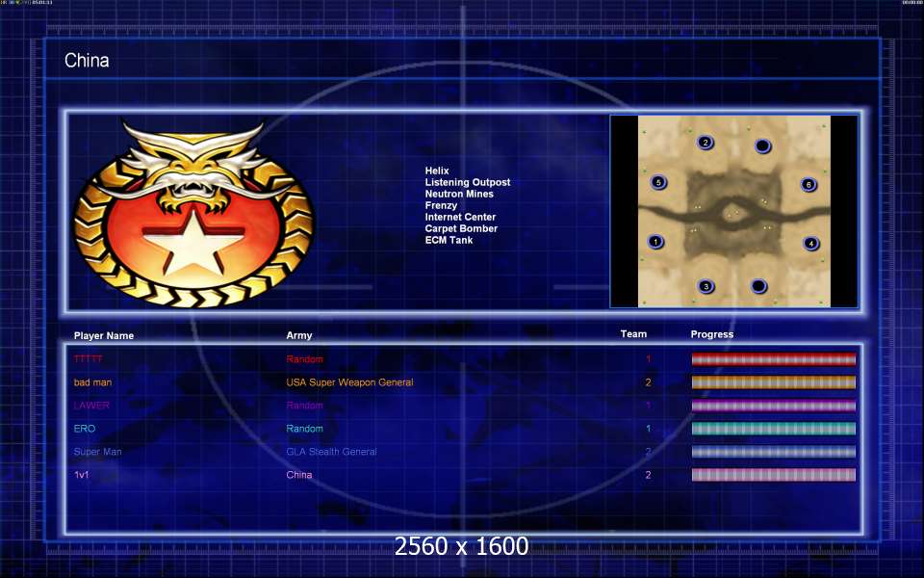Click team number of bad man
The height and width of the screenshot is (578, 924).
tap(648, 382)
